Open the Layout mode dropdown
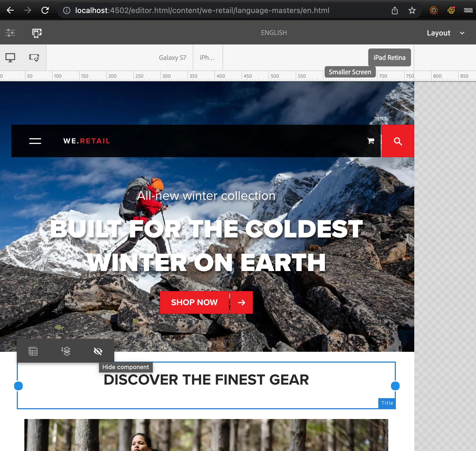Image resolution: width=476 pixels, height=451 pixels. point(446,33)
